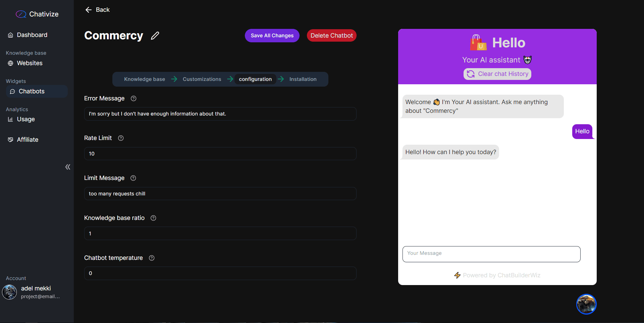Click the Widgets sidebar heading
The height and width of the screenshot is (323, 644).
(x=16, y=81)
